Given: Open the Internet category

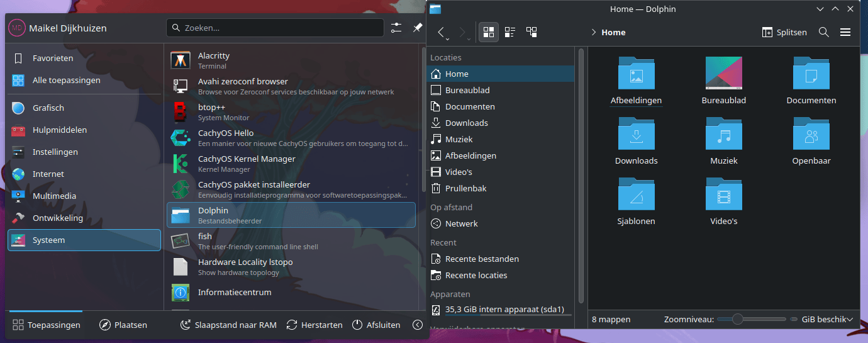Looking at the screenshot, I should [84, 174].
